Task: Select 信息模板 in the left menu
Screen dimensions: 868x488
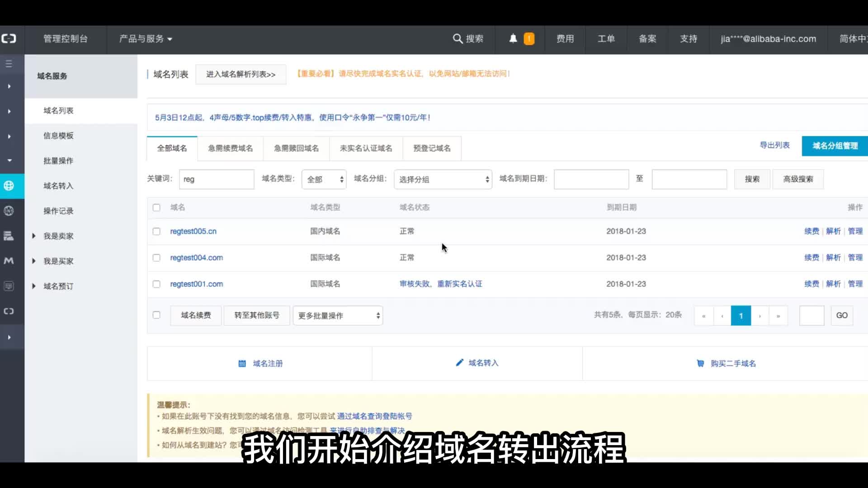Action: (x=58, y=136)
